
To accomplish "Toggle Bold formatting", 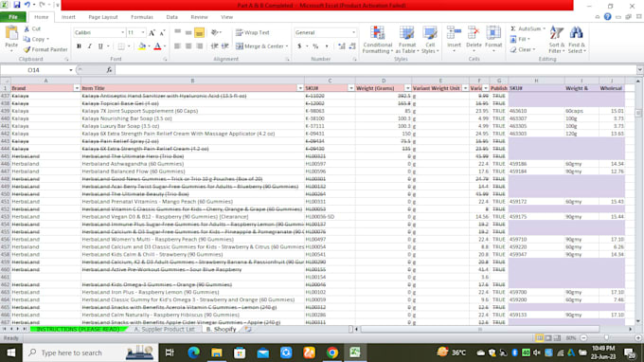I will pyautogui.click(x=79, y=46).
